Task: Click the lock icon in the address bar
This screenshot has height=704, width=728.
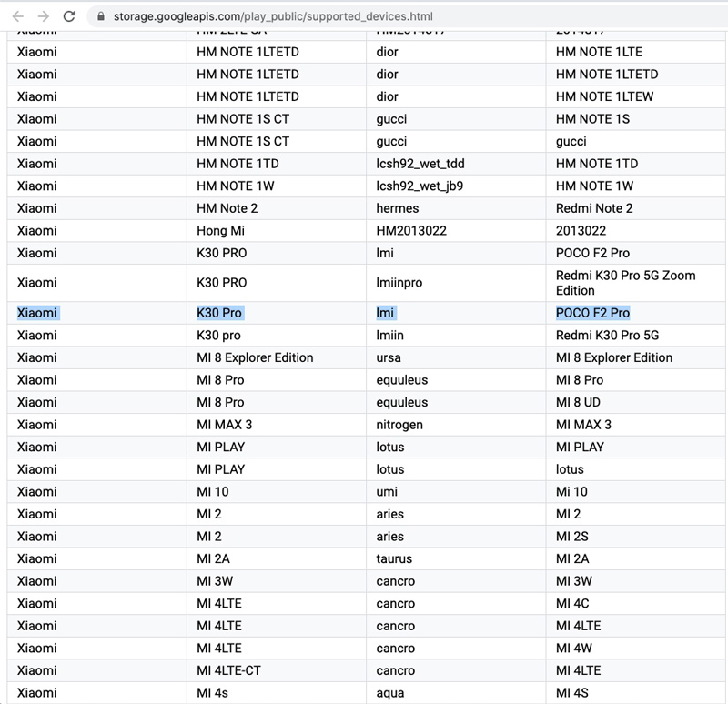Action: point(101,16)
